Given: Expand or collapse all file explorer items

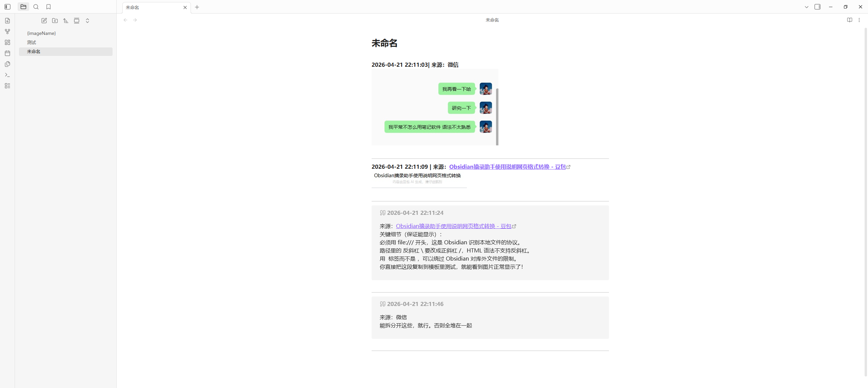Looking at the screenshot, I should click(87, 21).
